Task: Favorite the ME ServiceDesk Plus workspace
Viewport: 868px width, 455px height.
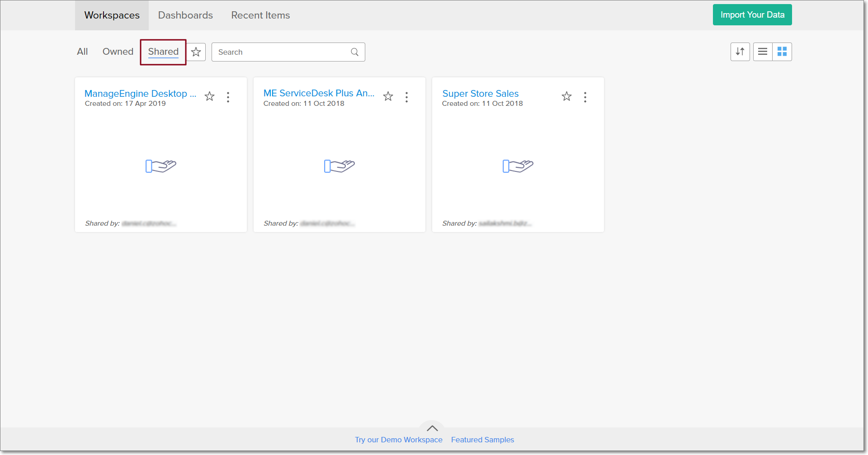Action: tap(388, 96)
